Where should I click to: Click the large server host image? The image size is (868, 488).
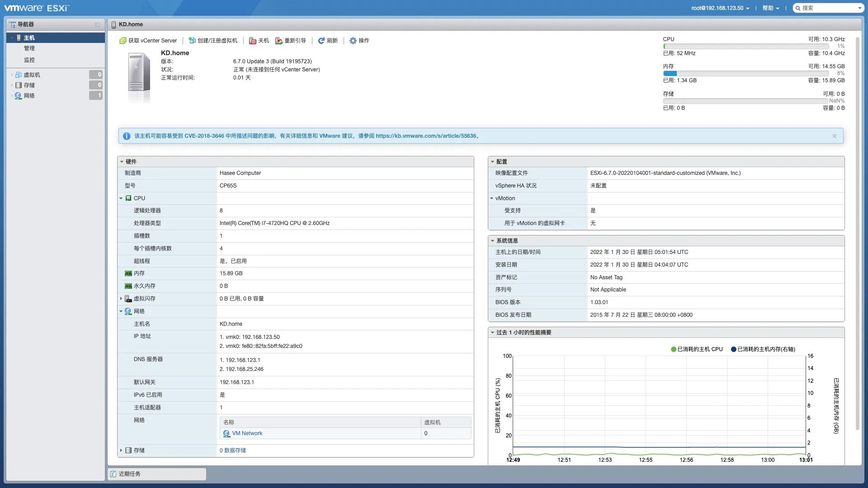139,78
